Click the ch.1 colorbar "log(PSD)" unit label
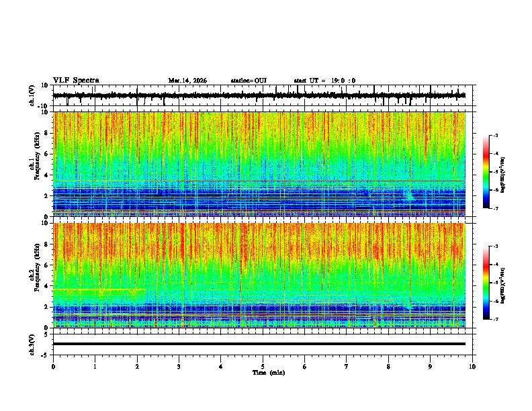532x411 pixels. [503, 175]
